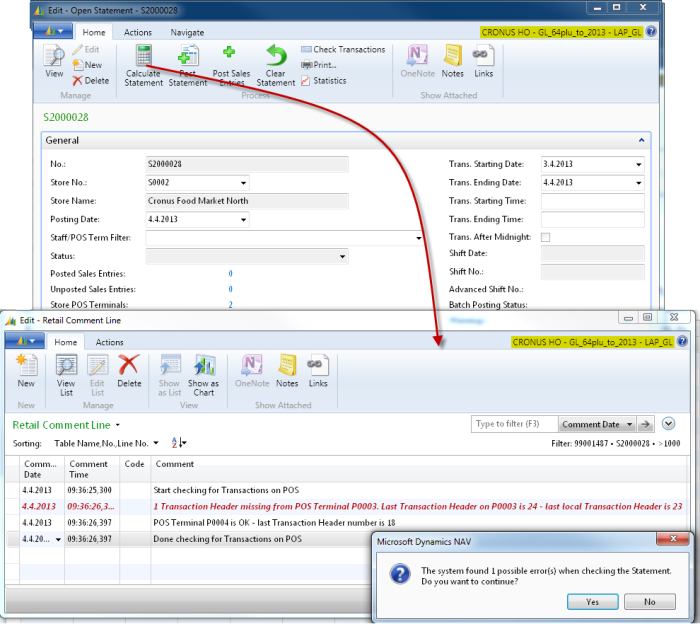This screenshot has width=700, height=624.
Task: Open the Trans. Starting Date dropdown
Action: pos(638,164)
